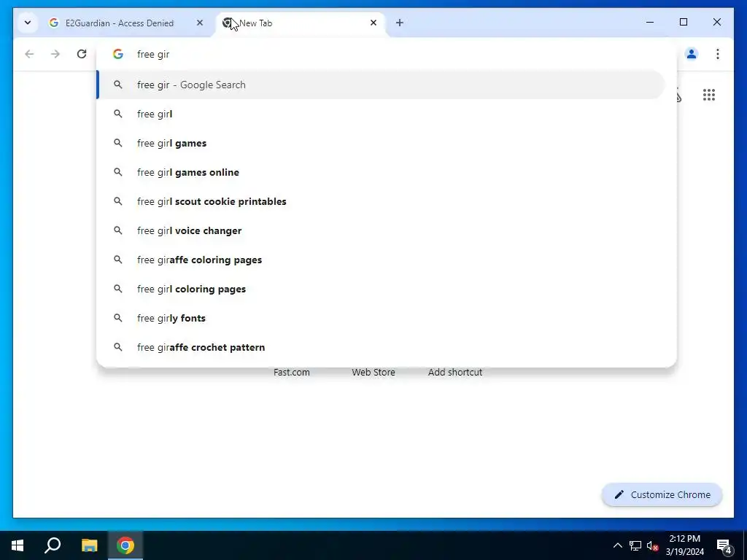
Task: Open the Fast.com shortcut
Action: click(292, 373)
